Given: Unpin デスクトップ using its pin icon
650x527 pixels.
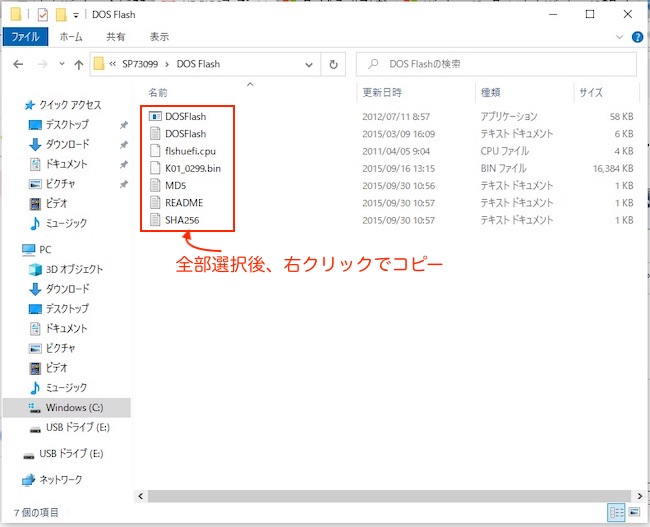Looking at the screenshot, I should [x=124, y=125].
